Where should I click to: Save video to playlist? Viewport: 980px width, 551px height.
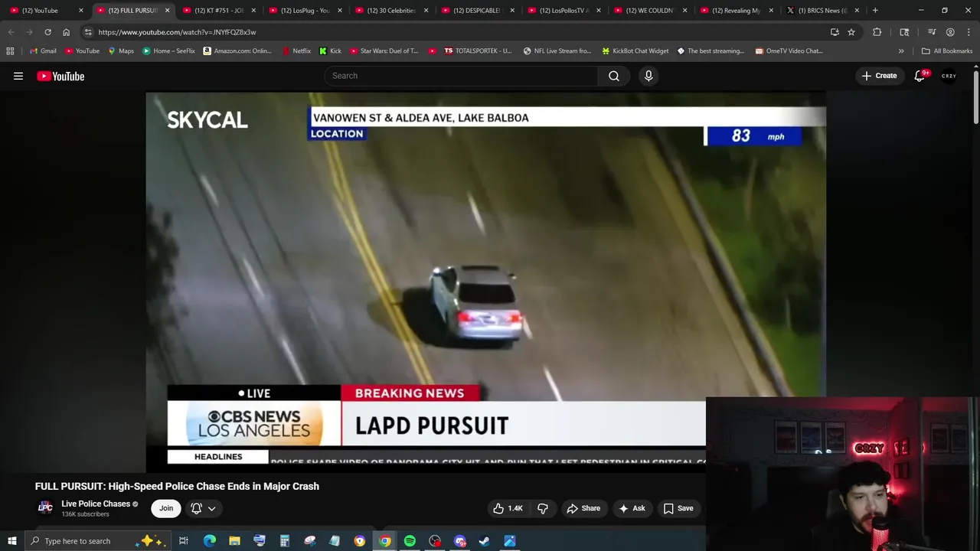point(678,508)
